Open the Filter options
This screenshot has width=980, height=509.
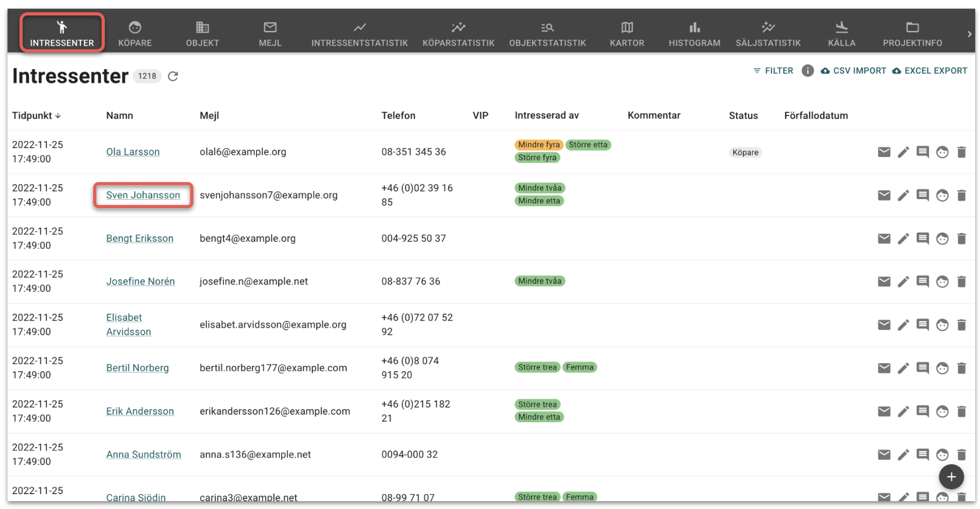coord(773,71)
